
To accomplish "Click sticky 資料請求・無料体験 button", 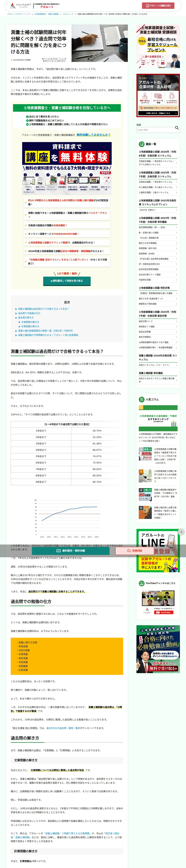I will (71, 551).
